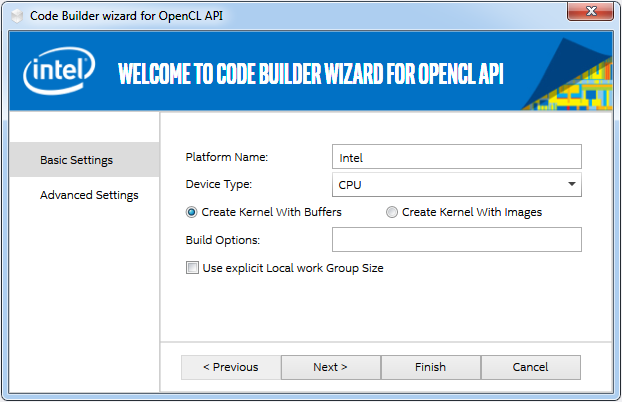Click the Welcome to Code Builder banner heading
The height and width of the screenshot is (402, 622).
point(310,75)
